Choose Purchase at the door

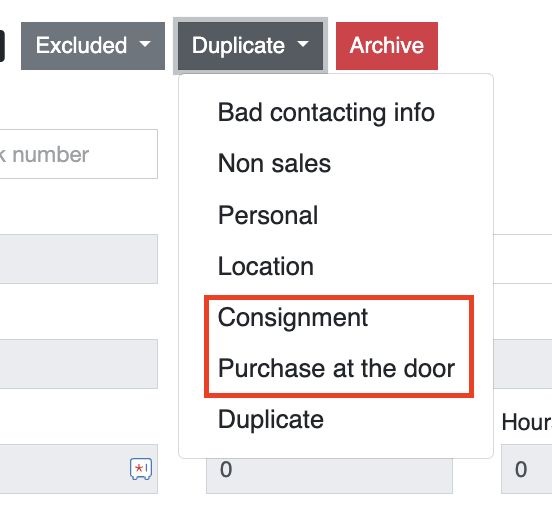point(336,369)
